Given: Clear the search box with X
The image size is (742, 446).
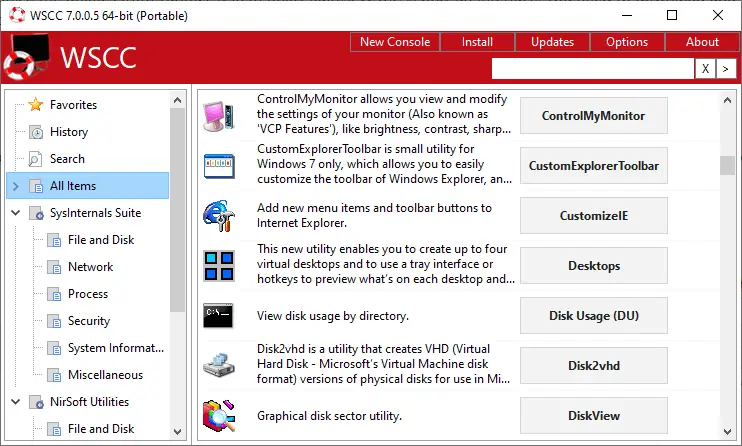Looking at the screenshot, I should [705, 69].
